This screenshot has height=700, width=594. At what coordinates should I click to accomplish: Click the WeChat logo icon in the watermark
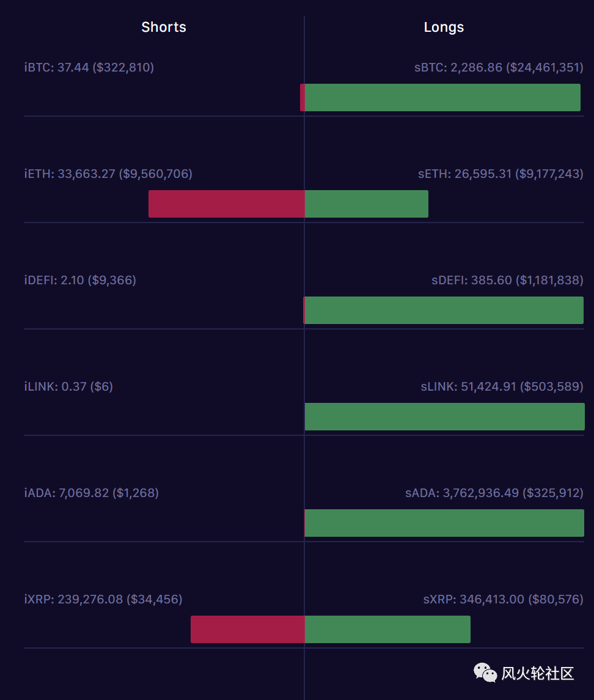[x=485, y=672]
